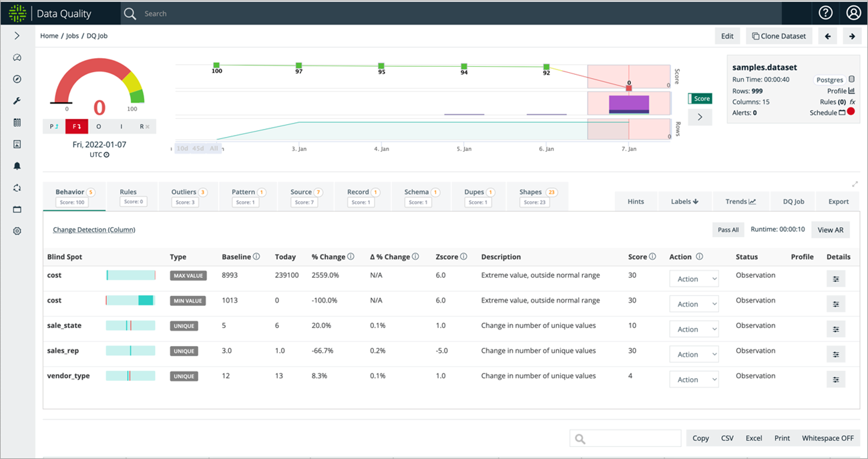Image resolution: width=868 pixels, height=459 pixels.
Task: Open the settings gear icon in sidebar
Action: pos(17,231)
